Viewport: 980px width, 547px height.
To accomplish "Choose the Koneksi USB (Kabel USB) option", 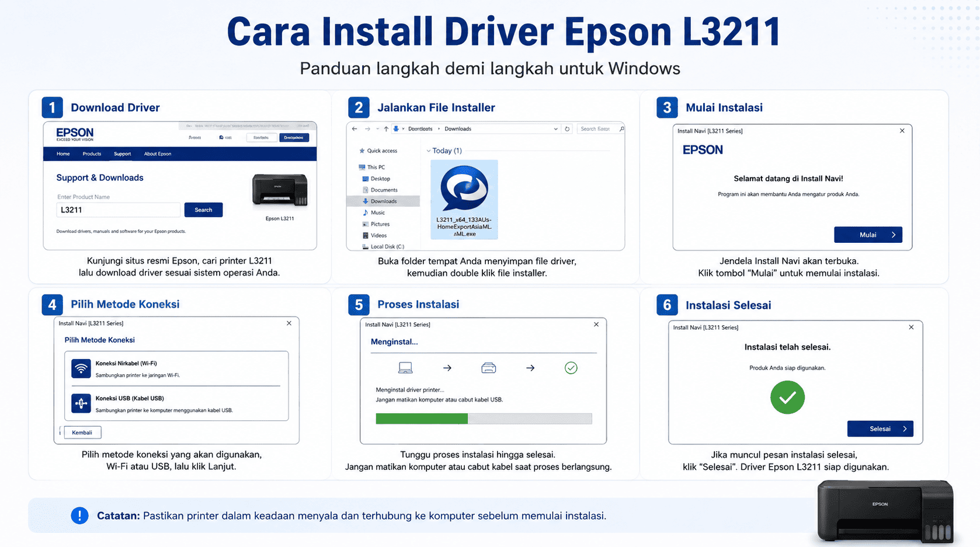I will (x=176, y=404).
